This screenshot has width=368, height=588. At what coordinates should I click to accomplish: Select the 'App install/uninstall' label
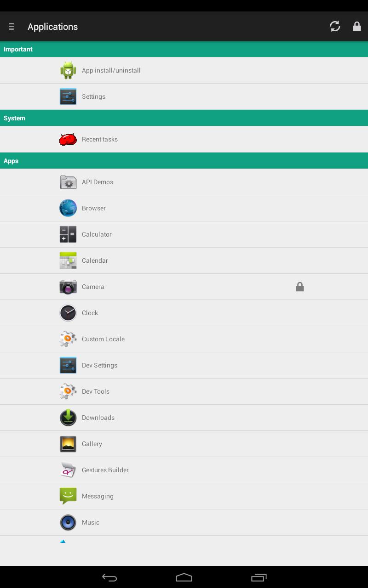point(111,70)
